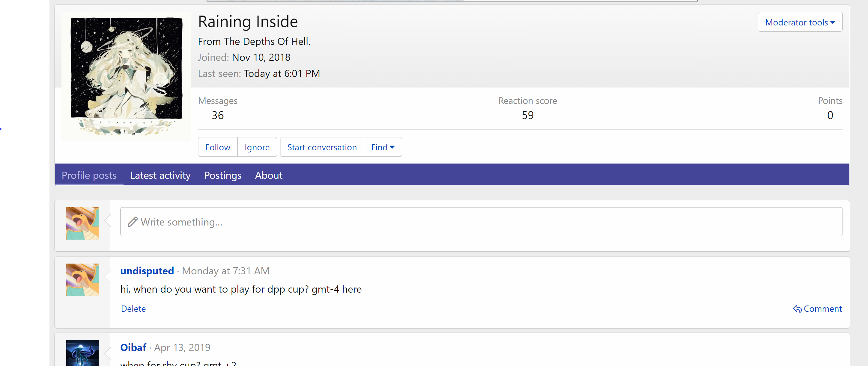This screenshot has height=366, width=868.
Task: Open undisputed's username link
Action: pyautogui.click(x=147, y=271)
